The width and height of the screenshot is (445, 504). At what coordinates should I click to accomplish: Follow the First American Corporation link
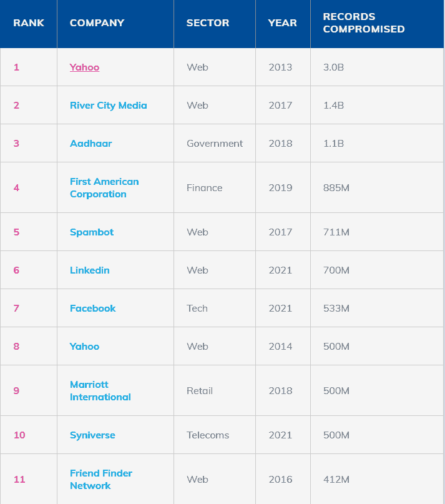point(104,187)
